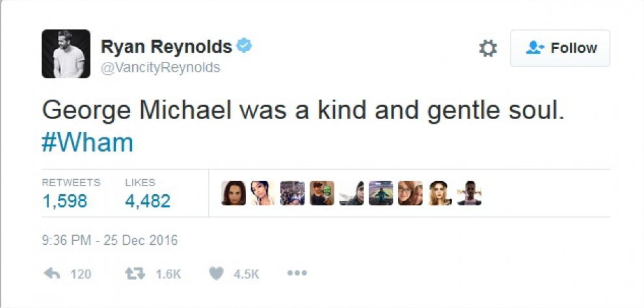Open the #Wham hashtag
The width and height of the screenshot is (644, 308).
(87, 142)
